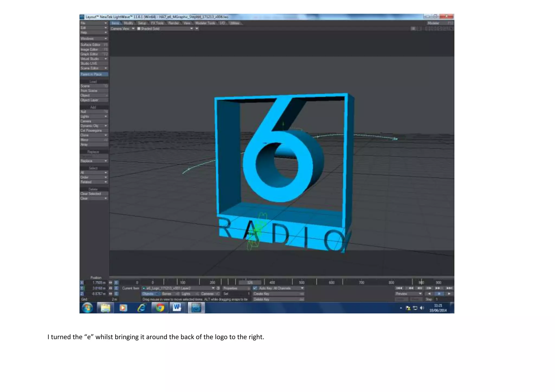Toggle the X axis channel button

[82, 283]
